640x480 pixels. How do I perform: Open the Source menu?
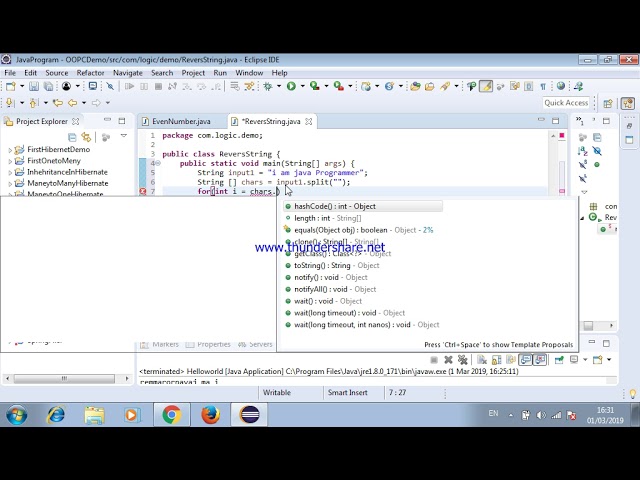pyautogui.click(x=57, y=73)
